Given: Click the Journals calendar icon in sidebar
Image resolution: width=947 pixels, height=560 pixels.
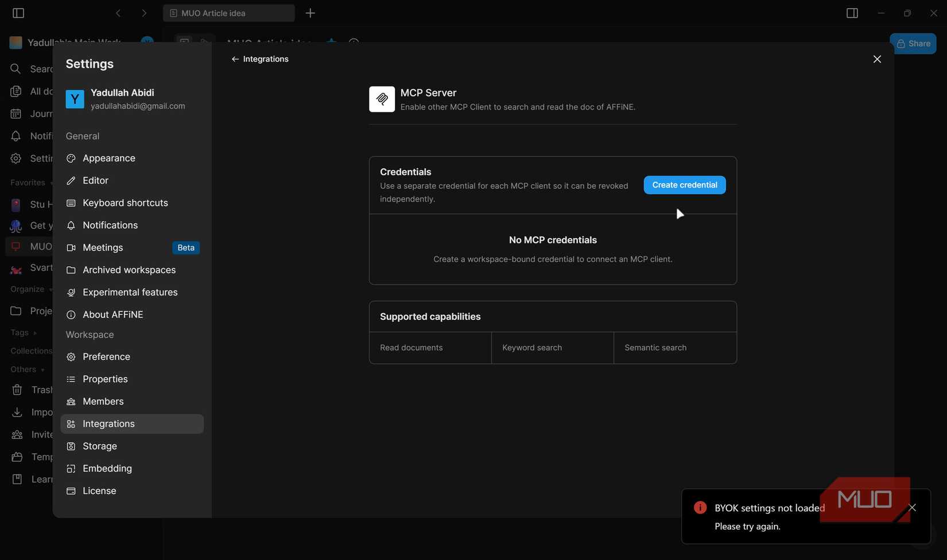Looking at the screenshot, I should (15, 114).
